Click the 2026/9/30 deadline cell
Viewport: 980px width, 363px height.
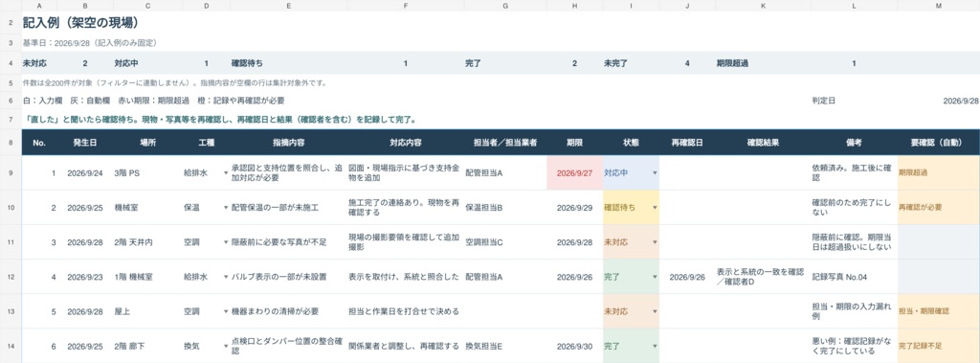pyautogui.click(x=574, y=346)
